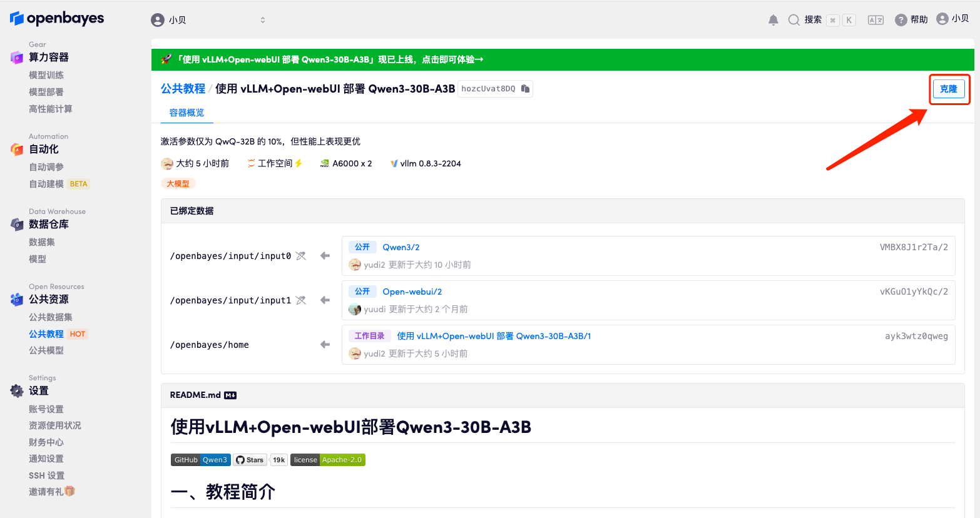Click the 数据仓库 section icon
Screen dimensions: 980x518
pos(17,225)
